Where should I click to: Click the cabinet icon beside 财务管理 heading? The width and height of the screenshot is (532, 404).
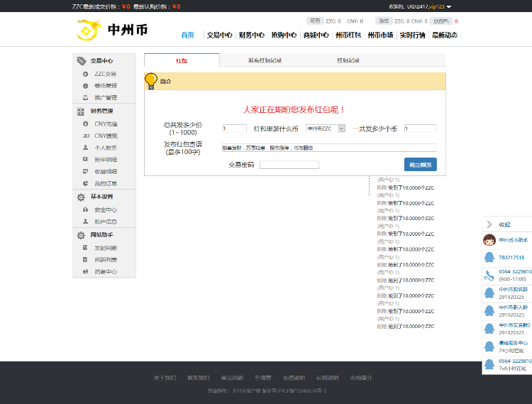81,111
